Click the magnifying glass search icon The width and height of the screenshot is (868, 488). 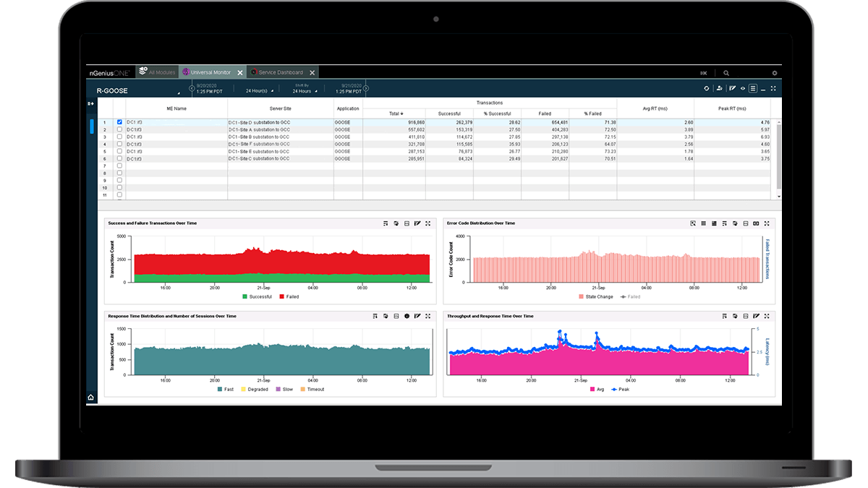click(726, 73)
